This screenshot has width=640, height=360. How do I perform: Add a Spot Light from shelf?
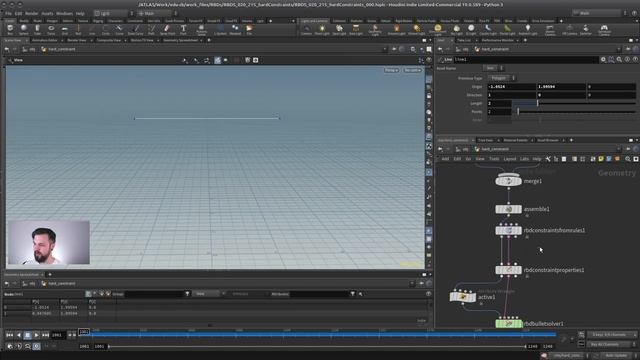(x=339, y=29)
